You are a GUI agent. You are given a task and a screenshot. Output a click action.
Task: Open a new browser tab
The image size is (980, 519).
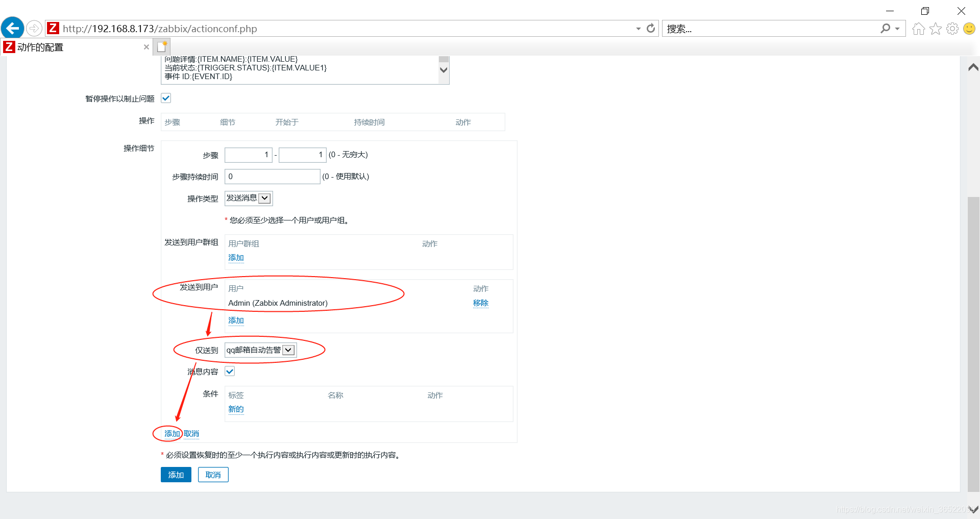(162, 47)
